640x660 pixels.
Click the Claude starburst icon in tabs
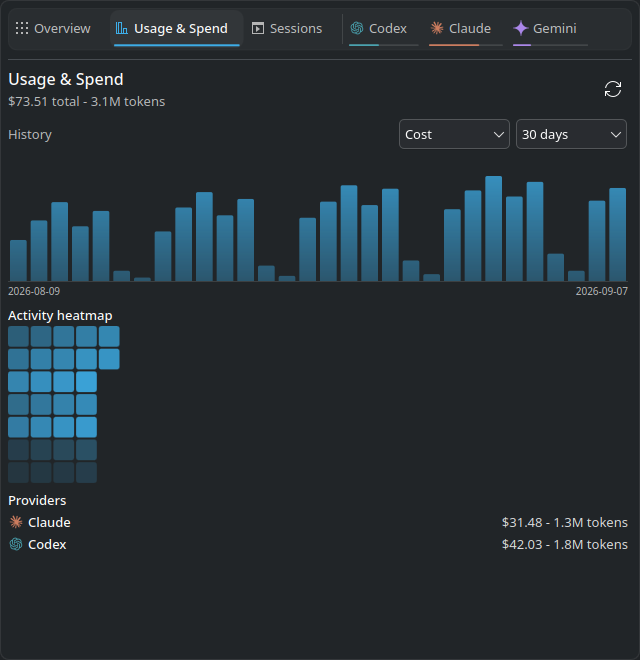click(x=437, y=28)
